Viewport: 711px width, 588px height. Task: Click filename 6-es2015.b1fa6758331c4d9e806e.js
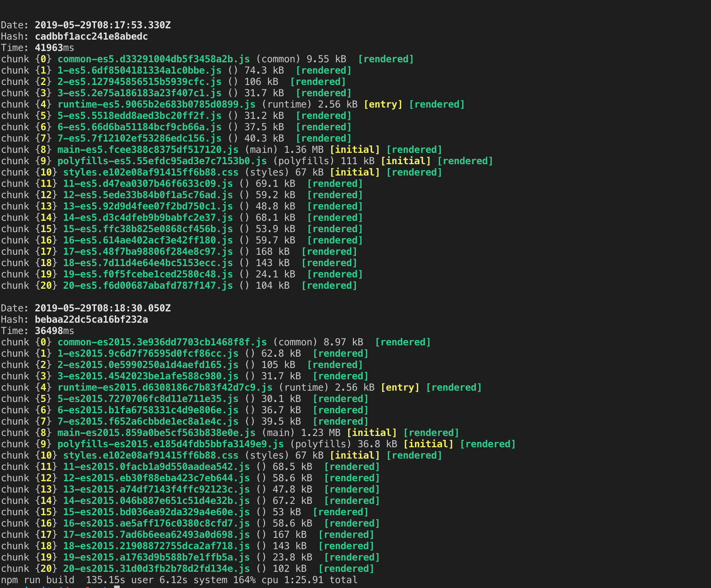[x=148, y=410]
